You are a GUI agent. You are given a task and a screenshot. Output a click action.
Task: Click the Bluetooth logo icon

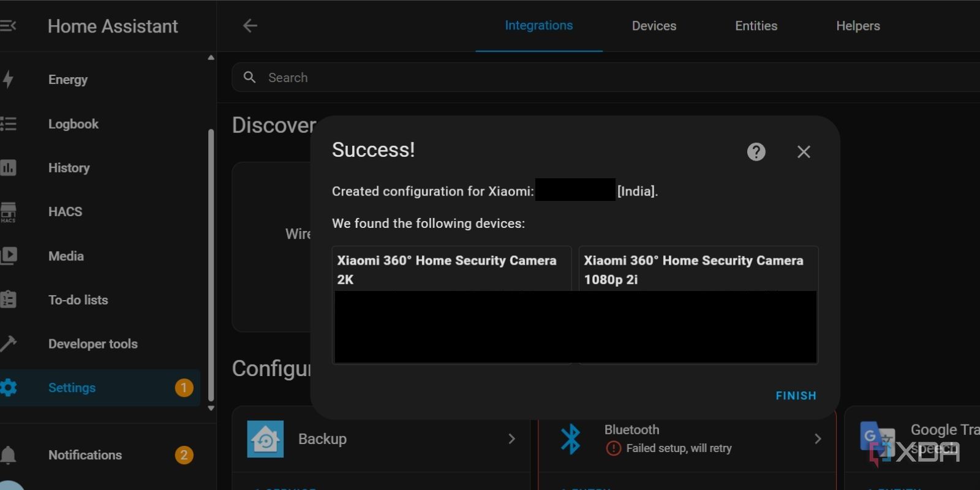(571, 439)
